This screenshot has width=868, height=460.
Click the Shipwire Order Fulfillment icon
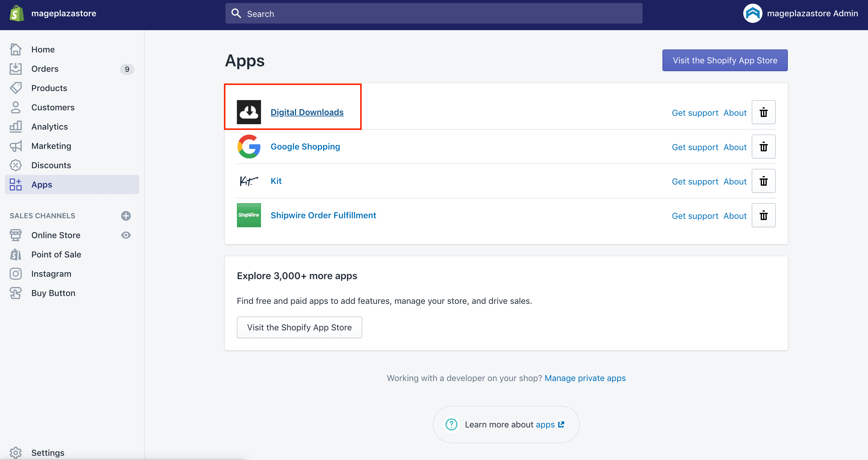[249, 215]
